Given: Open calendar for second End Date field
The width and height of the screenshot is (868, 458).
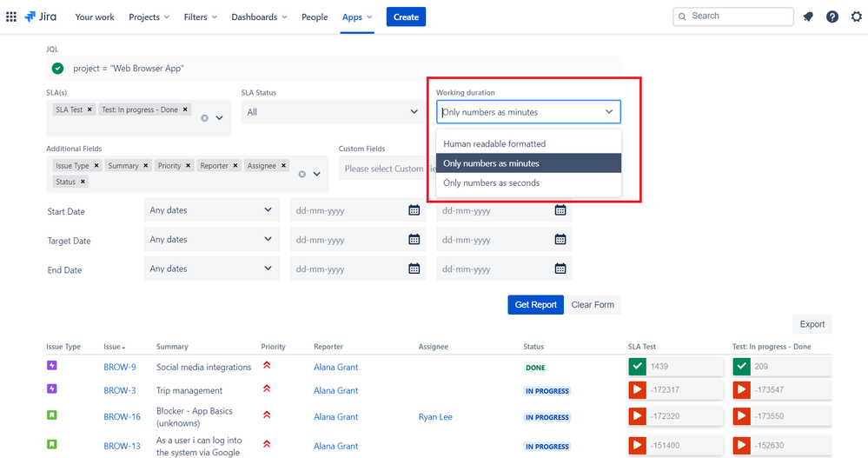Looking at the screenshot, I should 560,269.
